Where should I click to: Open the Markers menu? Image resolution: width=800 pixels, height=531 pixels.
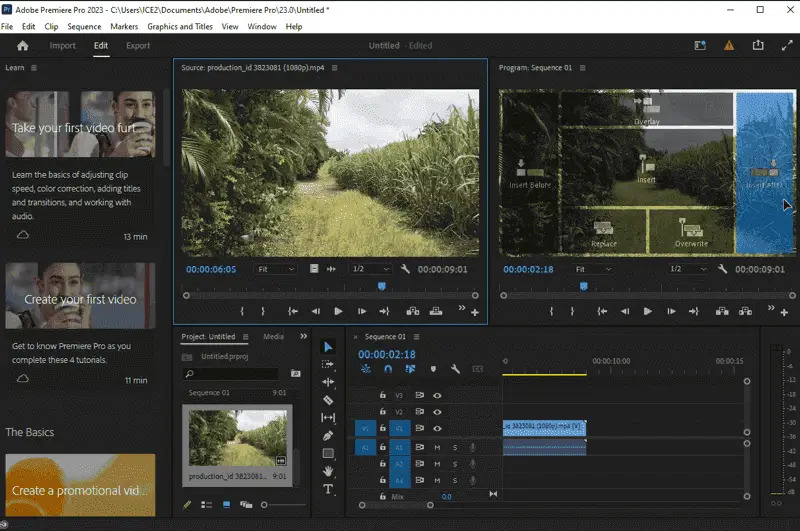coord(124,27)
